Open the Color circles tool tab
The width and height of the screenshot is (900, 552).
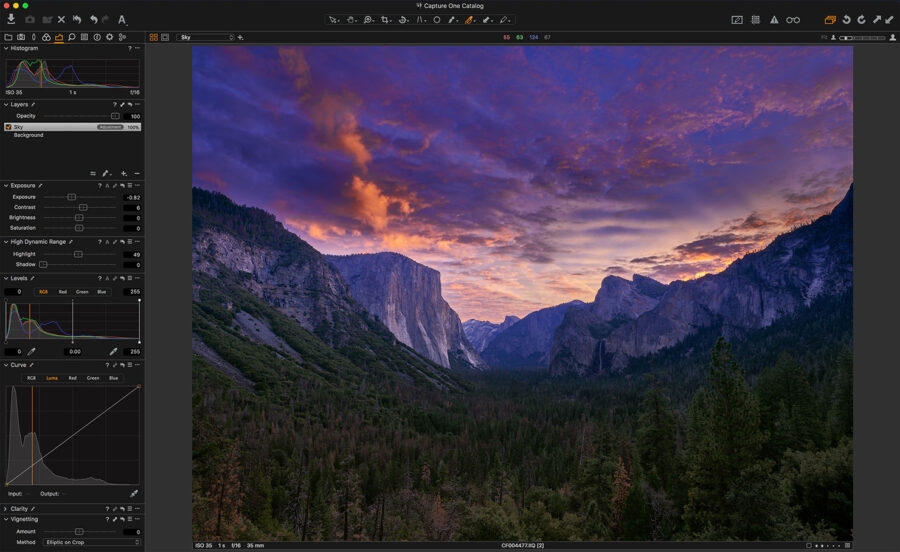tap(46, 37)
